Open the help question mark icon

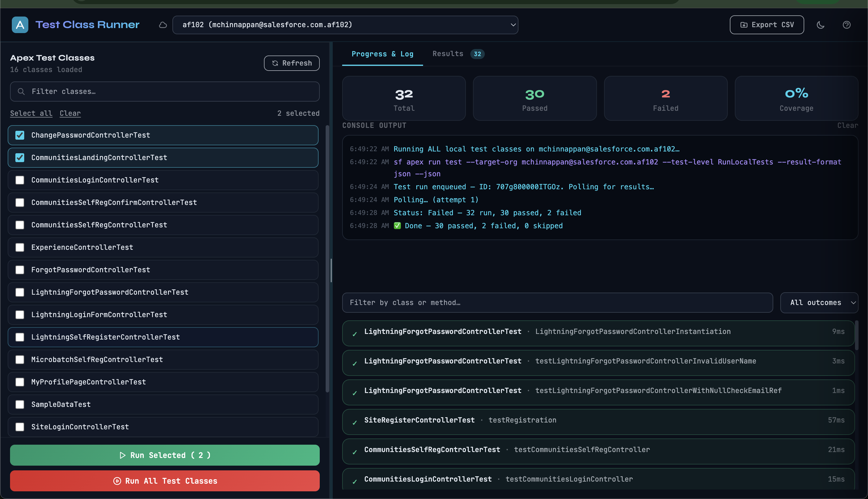pyautogui.click(x=846, y=25)
